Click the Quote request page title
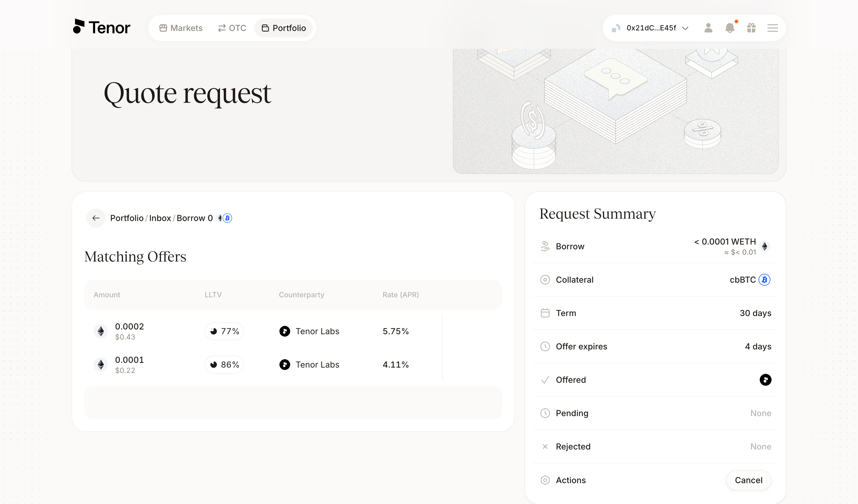This screenshot has height=504, width=858. 187,93
